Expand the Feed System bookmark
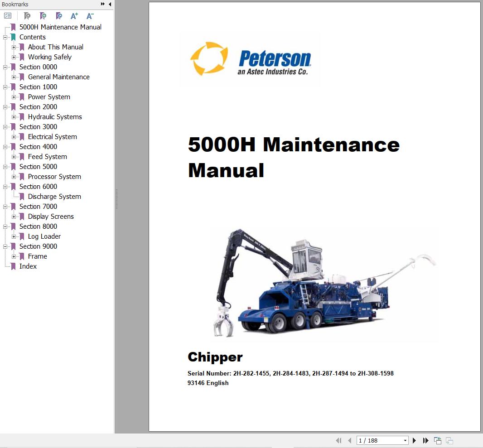This screenshot has width=483, height=448. click(14, 157)
